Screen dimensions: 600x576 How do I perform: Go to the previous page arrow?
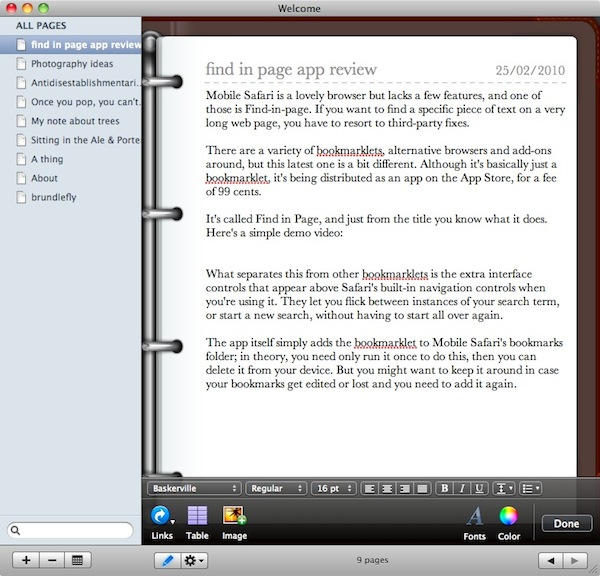click(548, 560)
